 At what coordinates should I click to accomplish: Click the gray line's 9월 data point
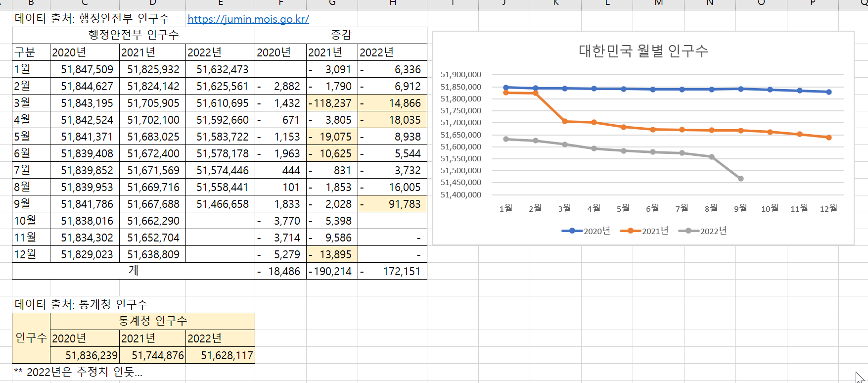740,179
